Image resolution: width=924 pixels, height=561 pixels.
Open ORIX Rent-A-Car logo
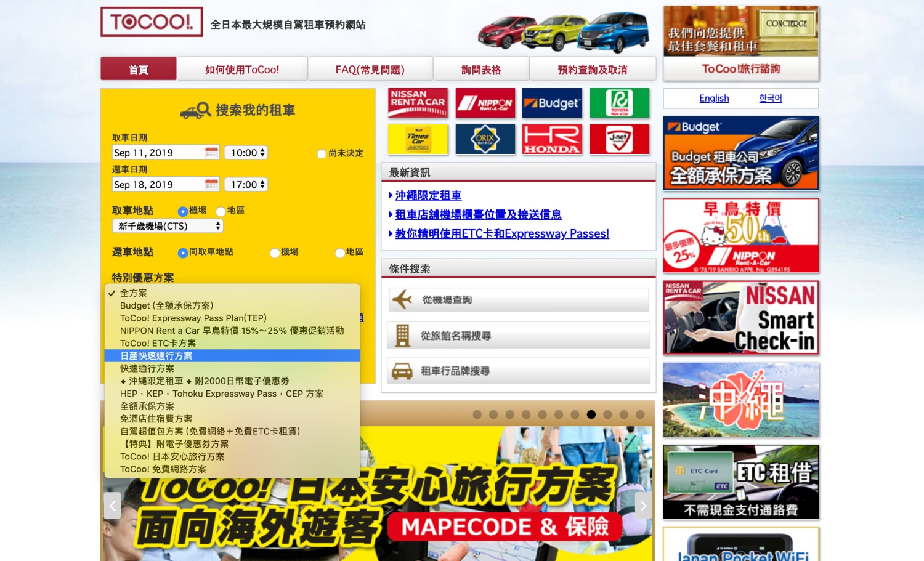coord(485,139)
